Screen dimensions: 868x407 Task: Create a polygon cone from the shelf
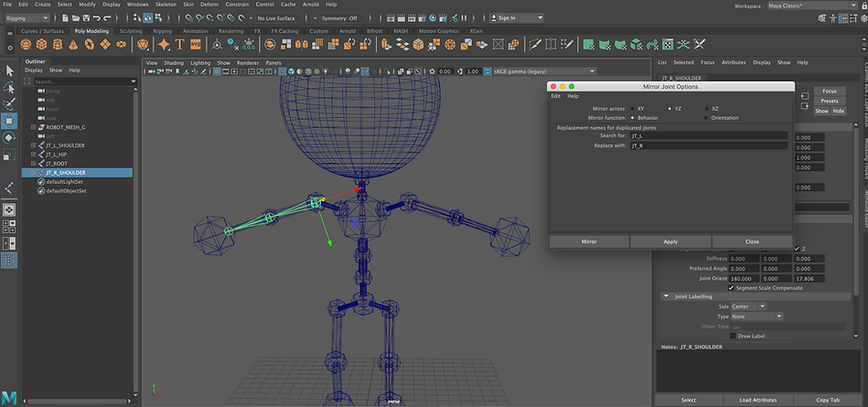tap(73, 44)
